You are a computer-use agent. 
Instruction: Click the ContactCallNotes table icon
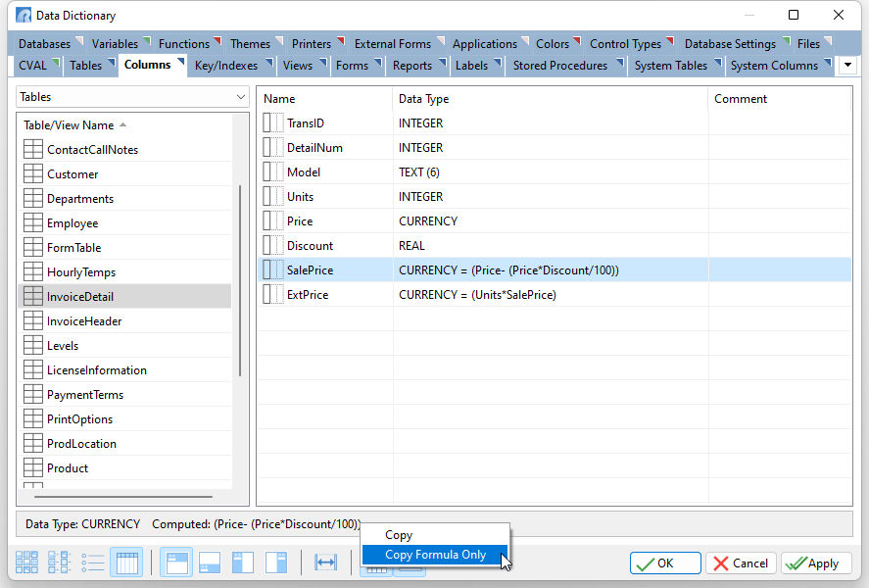32,149
